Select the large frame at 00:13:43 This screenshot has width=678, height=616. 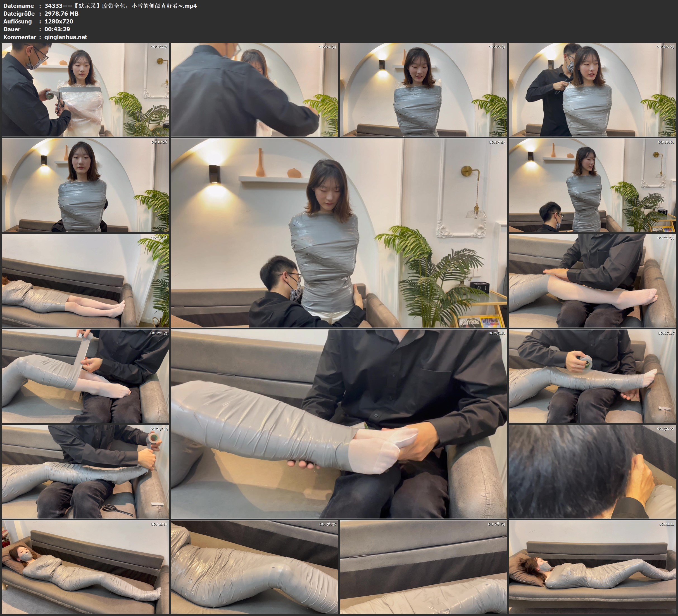[x=339, y=233]
